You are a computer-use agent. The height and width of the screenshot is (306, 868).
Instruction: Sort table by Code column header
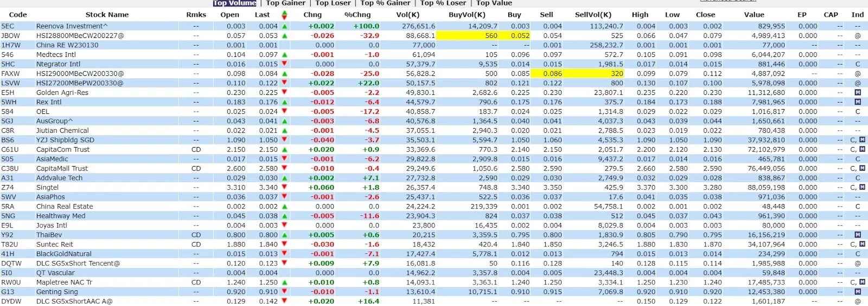click(x=18, y=15)
